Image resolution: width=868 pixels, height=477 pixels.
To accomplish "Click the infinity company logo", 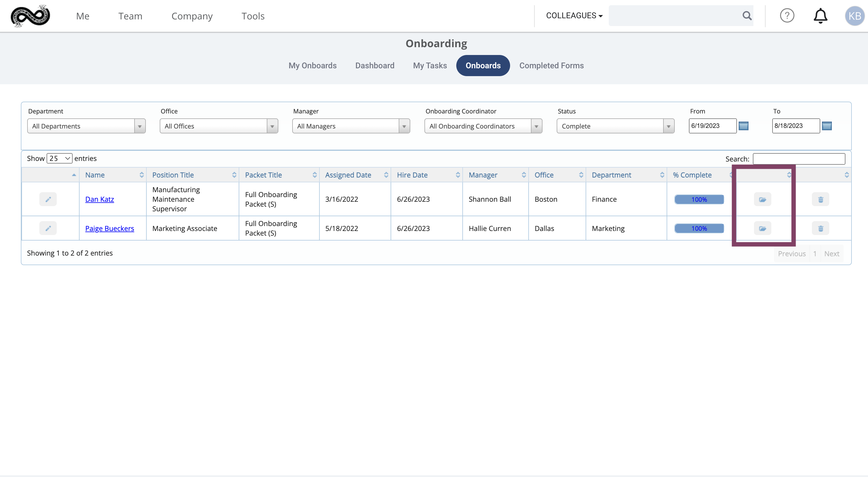I will [30, 16].
